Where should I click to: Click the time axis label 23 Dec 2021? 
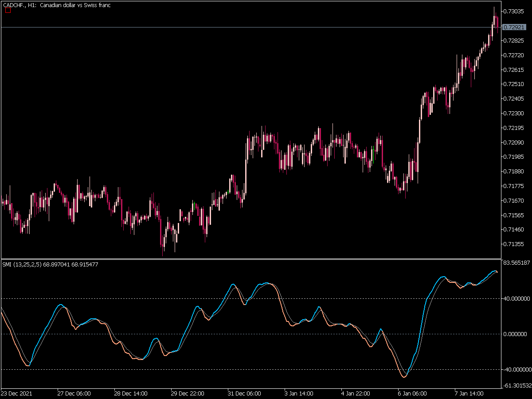coord(16,393)
